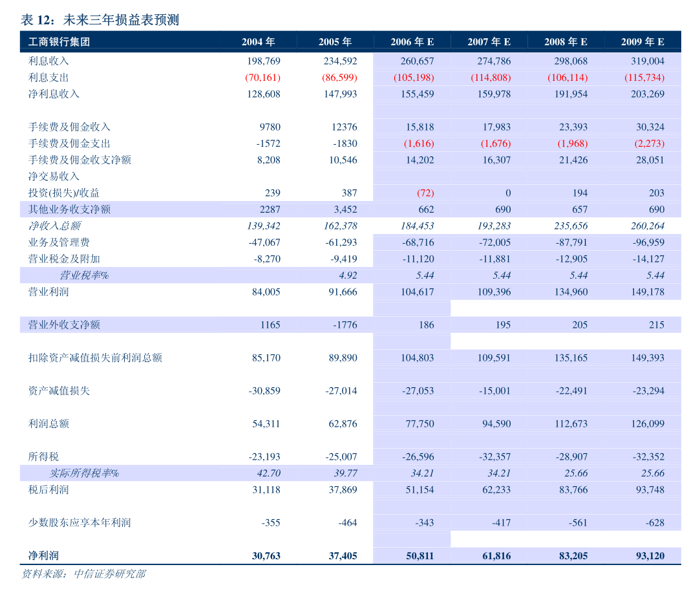Select the 营业利润 value 149,178
Image resolution: width=700 pixels, height=589 pixels.
pos(646,292)
